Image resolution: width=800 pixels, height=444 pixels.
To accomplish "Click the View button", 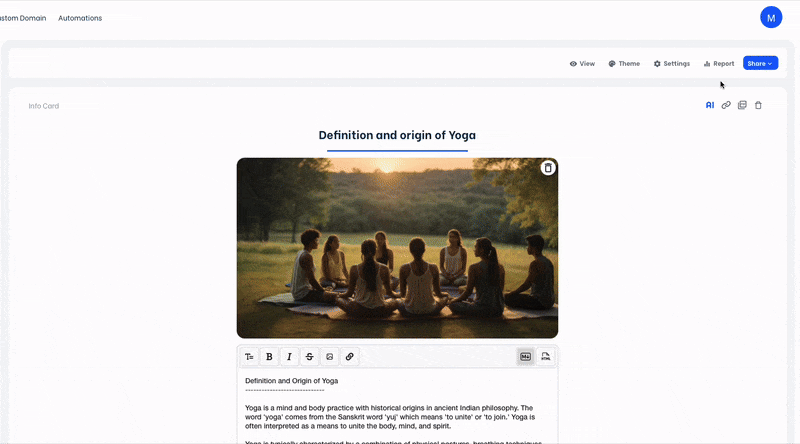I will click(x=582, y=63).
